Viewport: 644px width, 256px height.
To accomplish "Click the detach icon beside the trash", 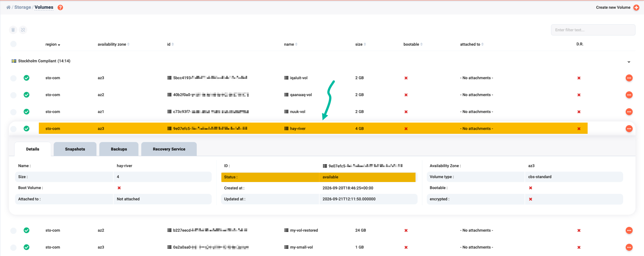I will [23, 30].
